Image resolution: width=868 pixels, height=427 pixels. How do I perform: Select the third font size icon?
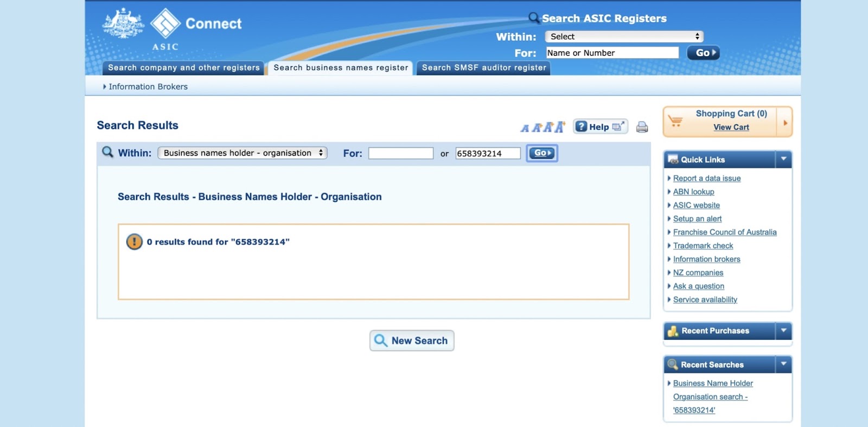(x=548, y=127)
